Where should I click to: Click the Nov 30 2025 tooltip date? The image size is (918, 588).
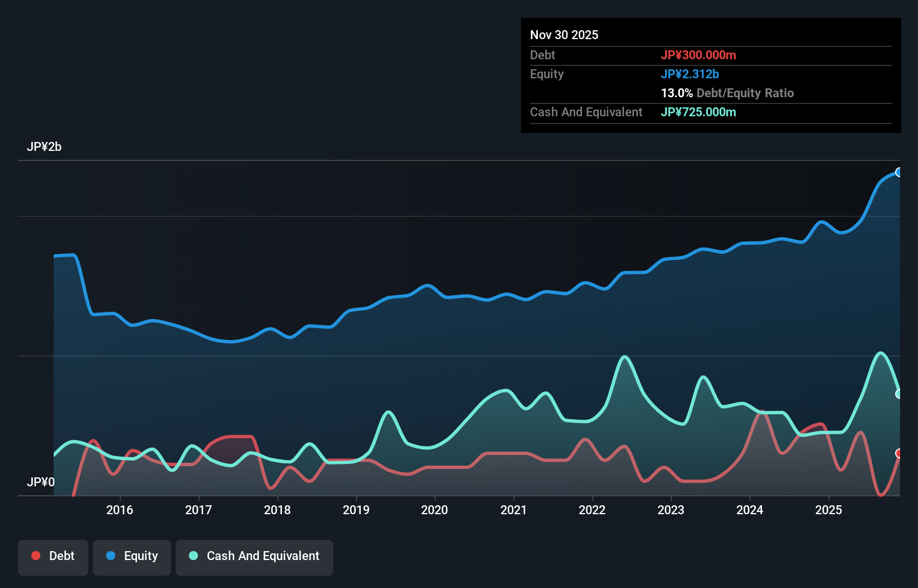564,35
